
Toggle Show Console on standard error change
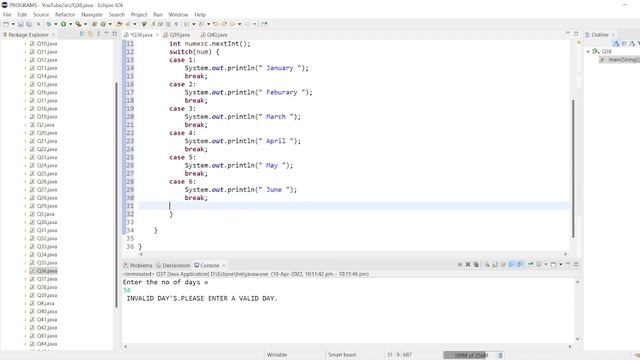[520, 264]
